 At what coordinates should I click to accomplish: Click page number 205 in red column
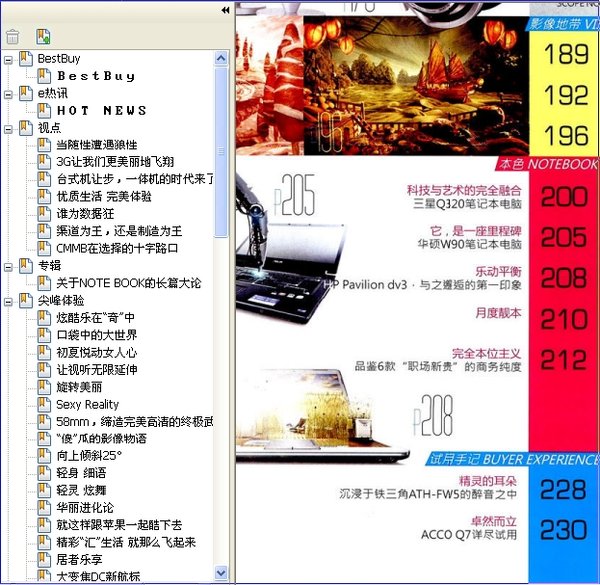564,237
